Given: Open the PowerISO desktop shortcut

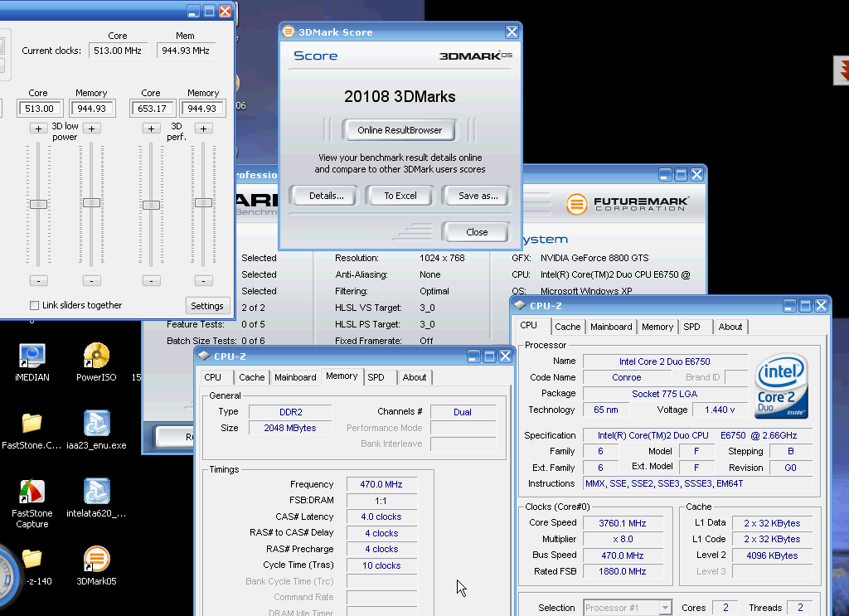Looking at the screenshot, I should (96, 357).
